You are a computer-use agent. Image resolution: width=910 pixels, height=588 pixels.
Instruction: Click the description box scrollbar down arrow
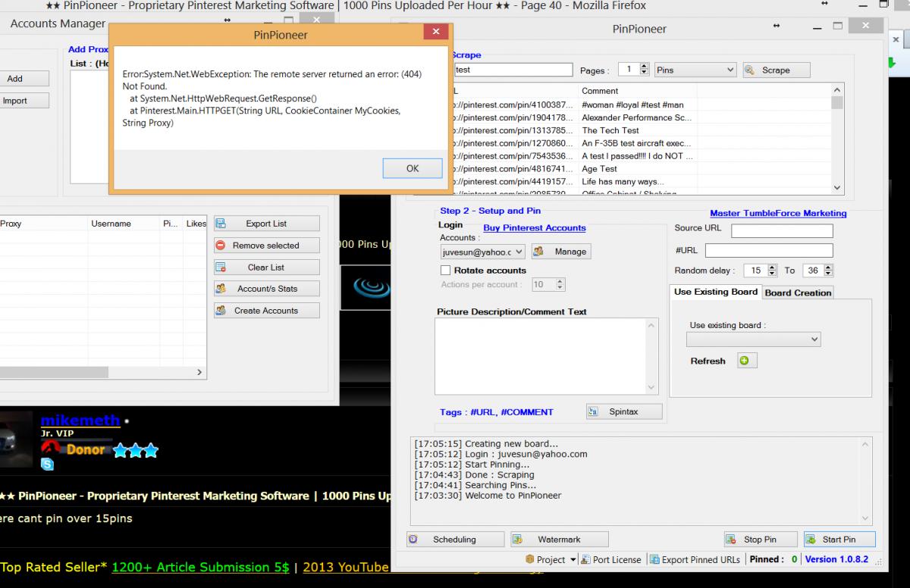coord(651,387)
